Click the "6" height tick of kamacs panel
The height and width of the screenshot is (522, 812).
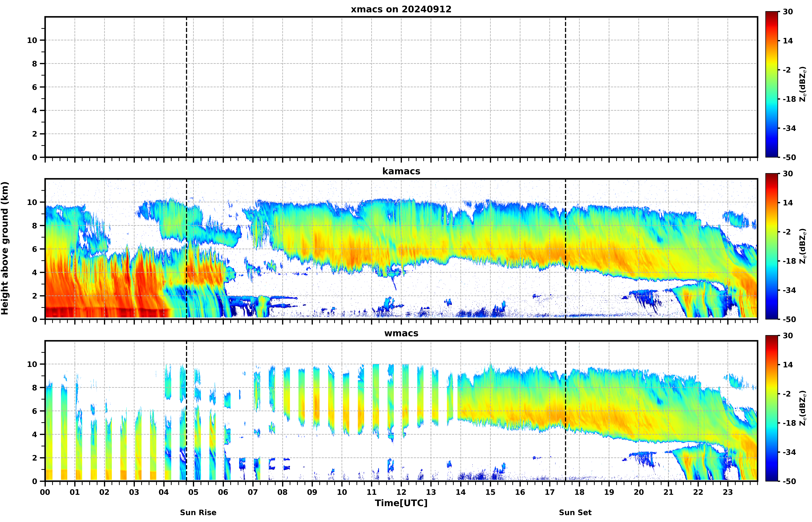click(x=35, y=249)
